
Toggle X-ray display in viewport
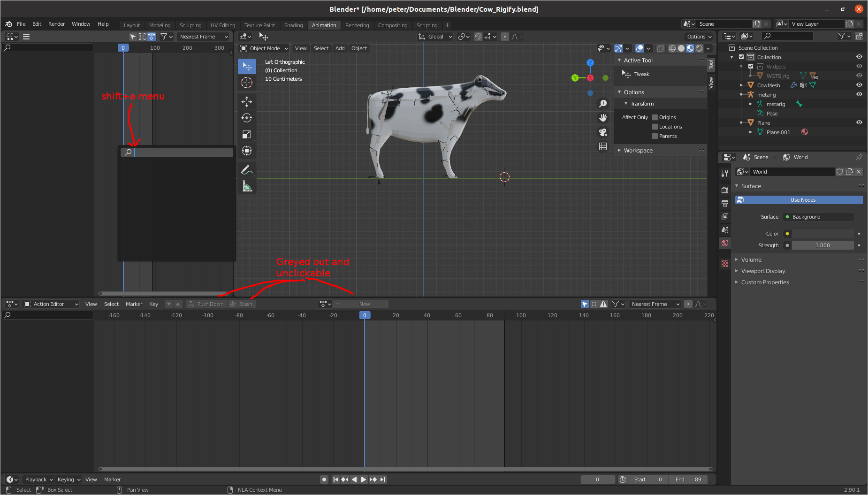660,48
